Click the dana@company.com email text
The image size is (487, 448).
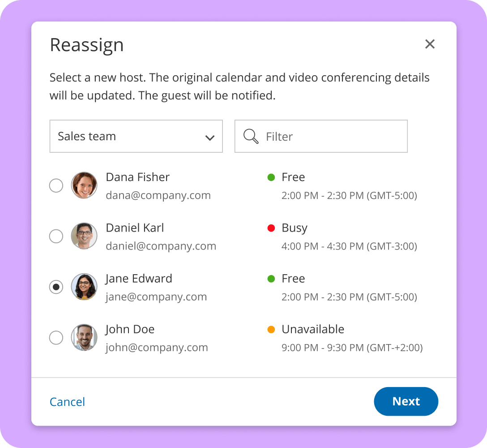[x=158, y=195]
